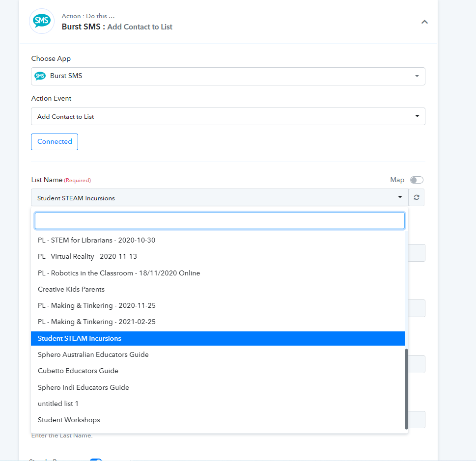This screenshot has width=476, height=461.
Task: Pick Cubetto Educators Guide list
Action: [218, 371]
